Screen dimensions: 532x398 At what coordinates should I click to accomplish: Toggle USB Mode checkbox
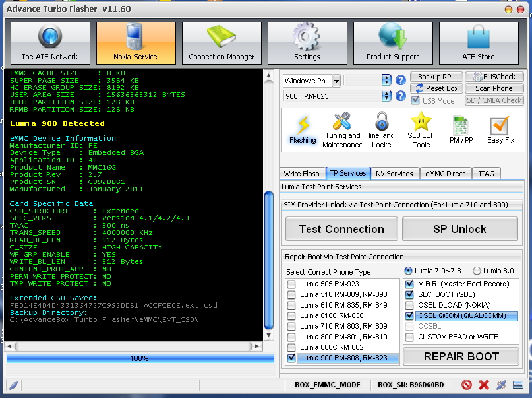(415, 100)
